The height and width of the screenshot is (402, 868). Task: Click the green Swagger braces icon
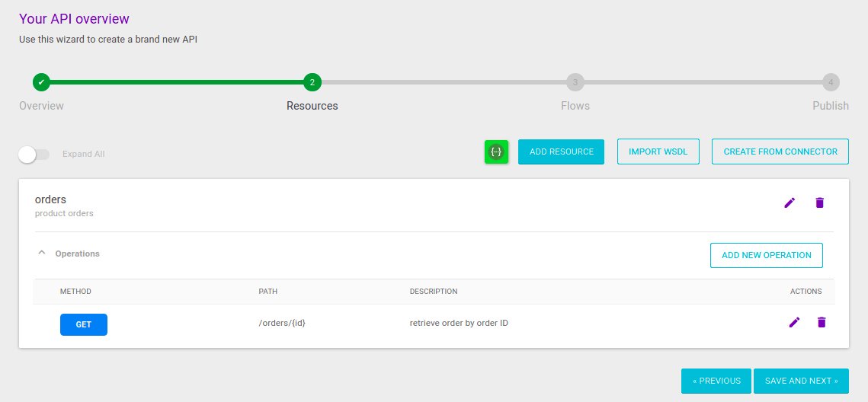(496, 152)
